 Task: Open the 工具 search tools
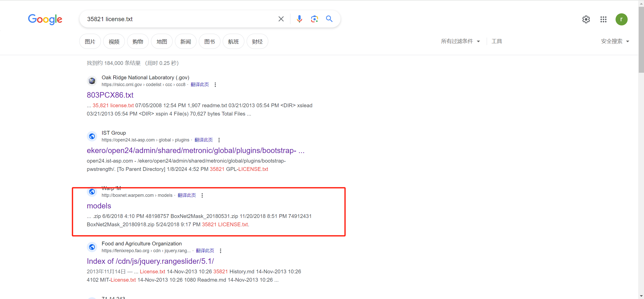pyautogui.click(x=497, y=41)
